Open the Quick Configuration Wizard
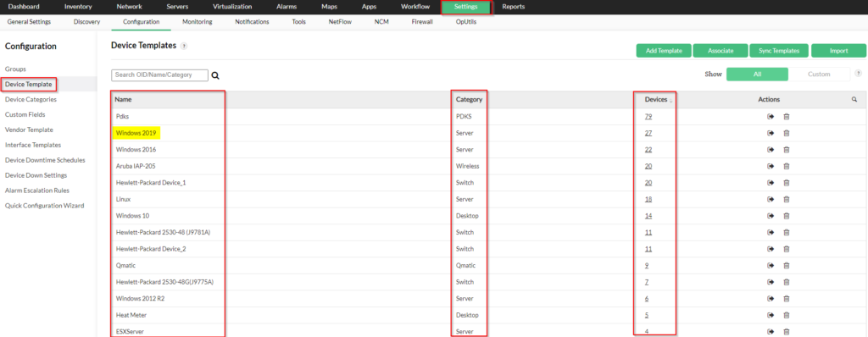 tap(44, 205)
